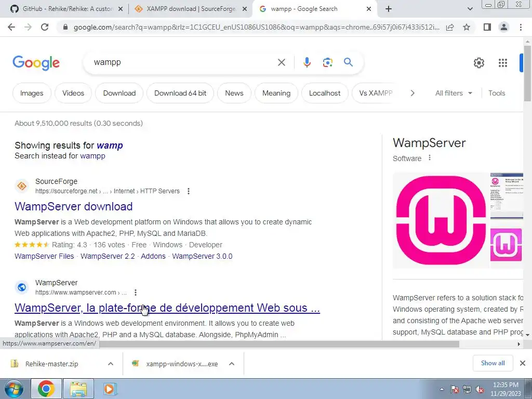Close the downloads bar
This screenshot has width=532, height=399.
pyautogui.click(x=523, y=363)
